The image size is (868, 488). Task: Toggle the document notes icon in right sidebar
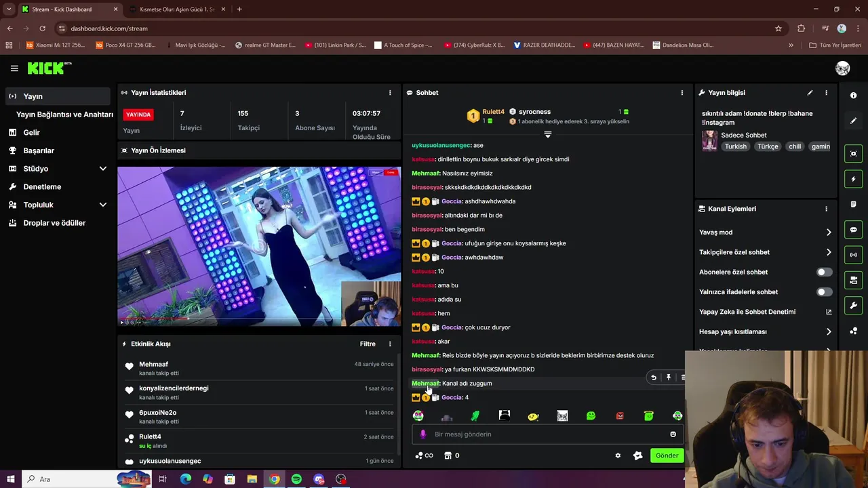click(x=854, y=204)
